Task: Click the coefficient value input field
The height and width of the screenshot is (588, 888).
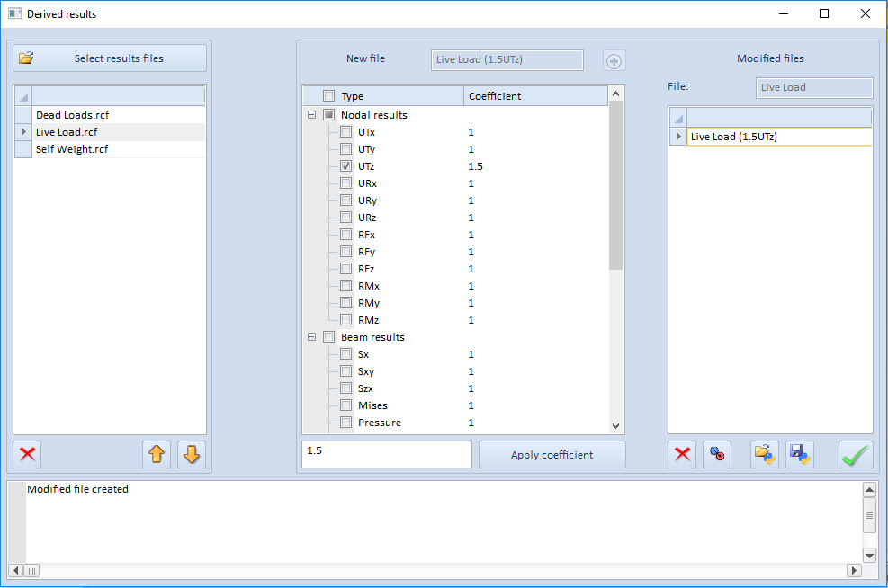Action: pyautogui.click(x=386, y=454)
